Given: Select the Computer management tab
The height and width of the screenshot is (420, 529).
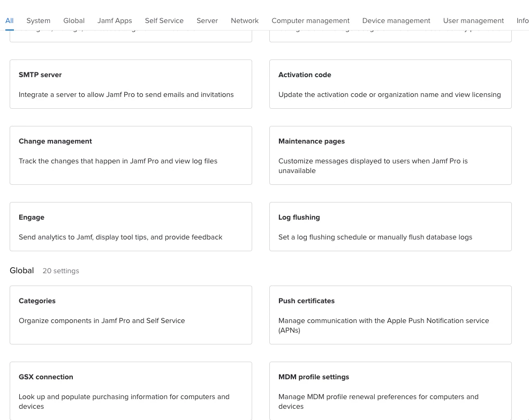Looking at the screenshot, I should coord(311,20).
